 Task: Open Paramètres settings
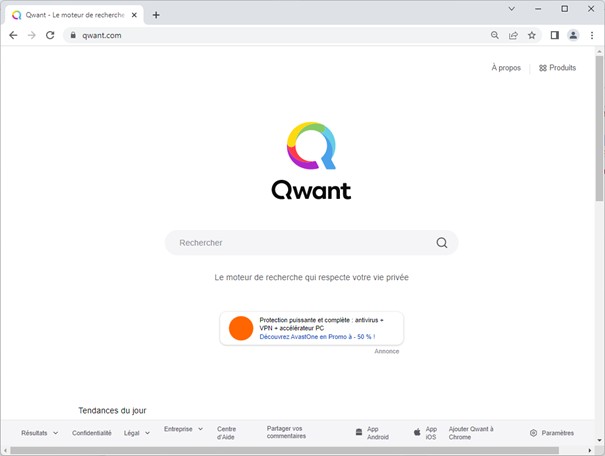[x=558, y=433]
